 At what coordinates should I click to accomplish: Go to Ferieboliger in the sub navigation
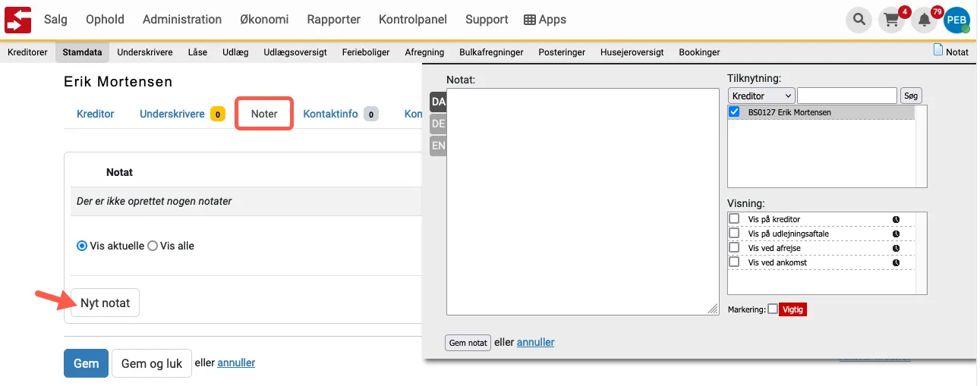pos(365,52)
